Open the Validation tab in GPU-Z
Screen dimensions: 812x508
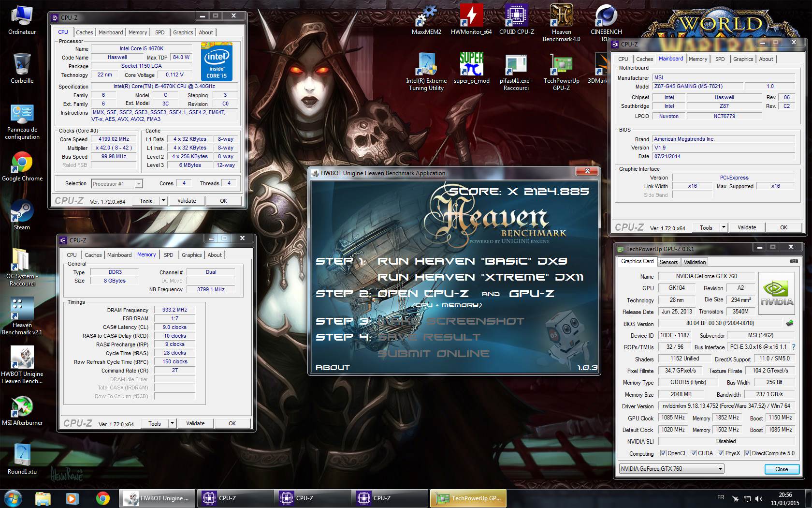695,262
